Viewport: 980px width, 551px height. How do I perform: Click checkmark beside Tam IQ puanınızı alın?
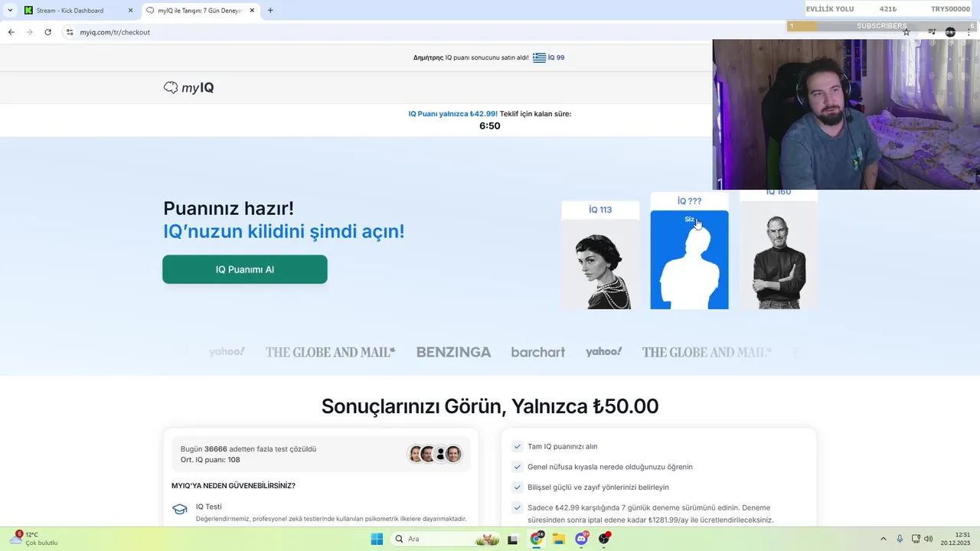coord(518,446)
